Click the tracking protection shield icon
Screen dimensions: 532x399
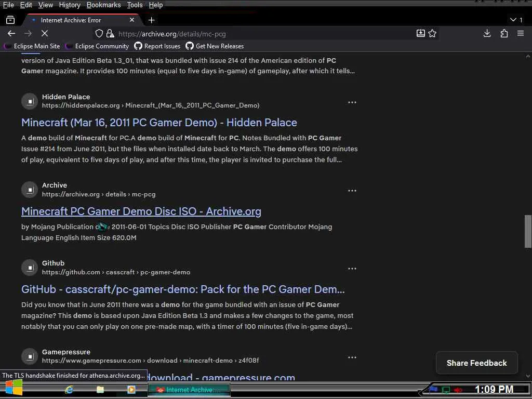[x=99, y=33]
